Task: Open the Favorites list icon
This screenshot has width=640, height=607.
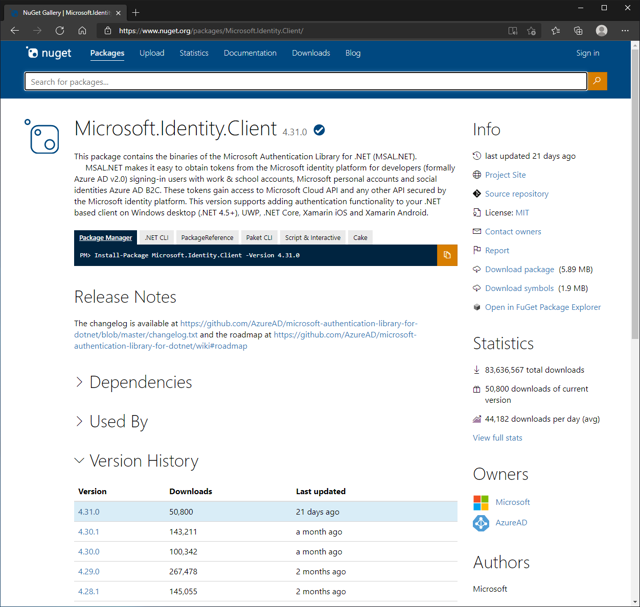Action: (555, 31)
